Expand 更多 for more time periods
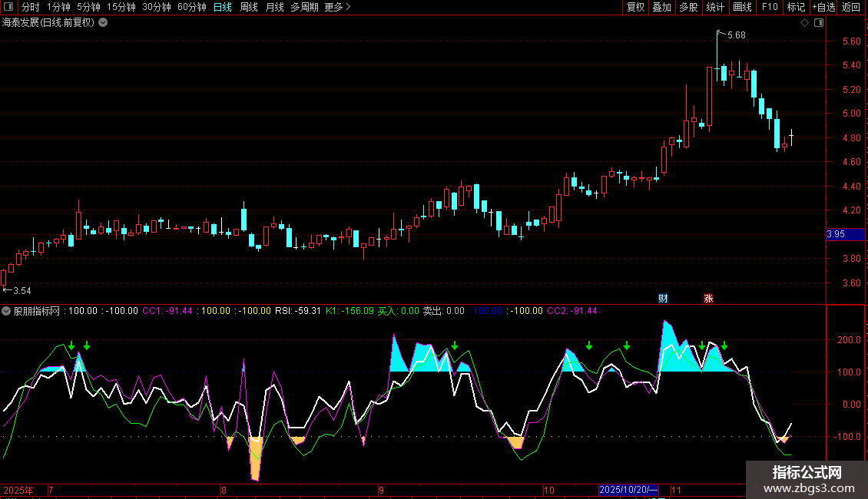Viewport: 868px width, 499px height. click(x=337, y=8)
